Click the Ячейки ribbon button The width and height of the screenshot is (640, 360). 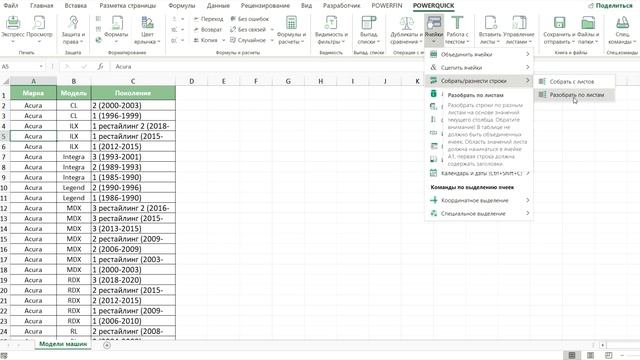point(434,29)
